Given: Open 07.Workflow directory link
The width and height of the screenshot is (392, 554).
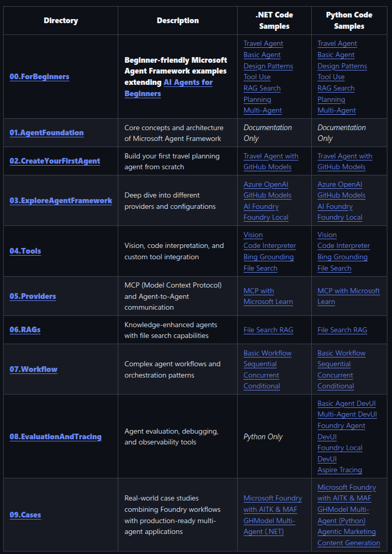Looking at the screenshot, I should [33, 369].
